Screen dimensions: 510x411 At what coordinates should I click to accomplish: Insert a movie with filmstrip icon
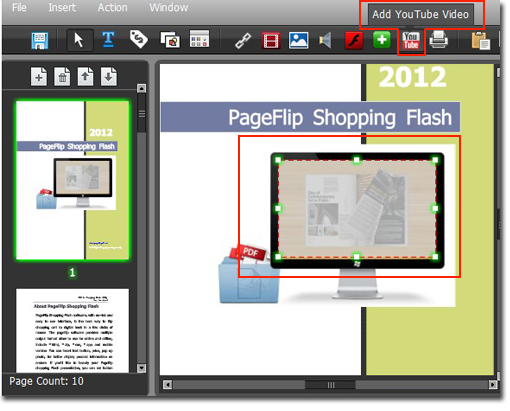pos(271,41)
